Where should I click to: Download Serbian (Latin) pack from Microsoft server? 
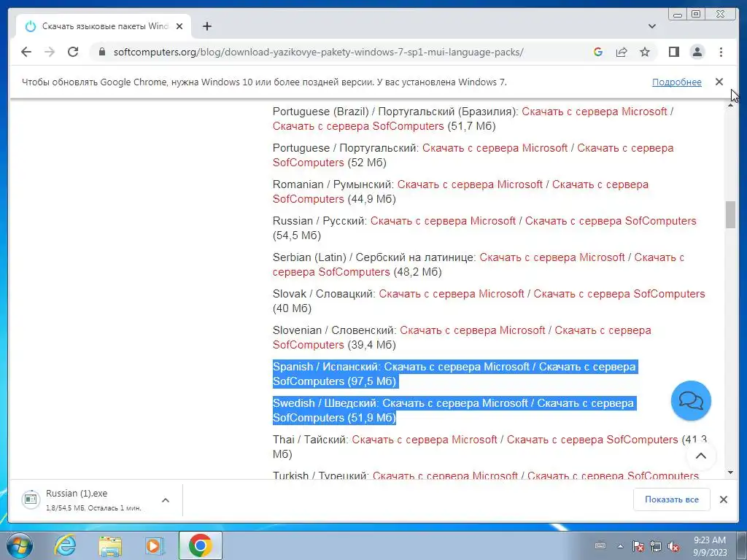click(551, 257)
